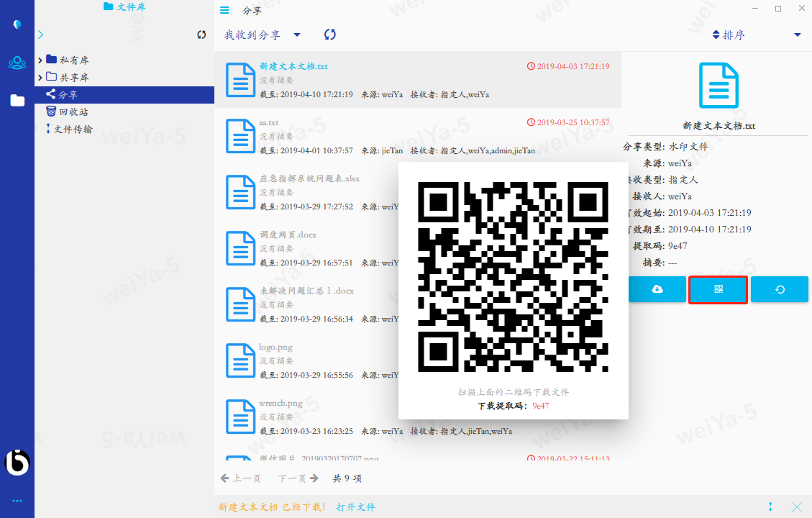Click the QR code share button
812x518 pixels.
(x=718, y=289)
